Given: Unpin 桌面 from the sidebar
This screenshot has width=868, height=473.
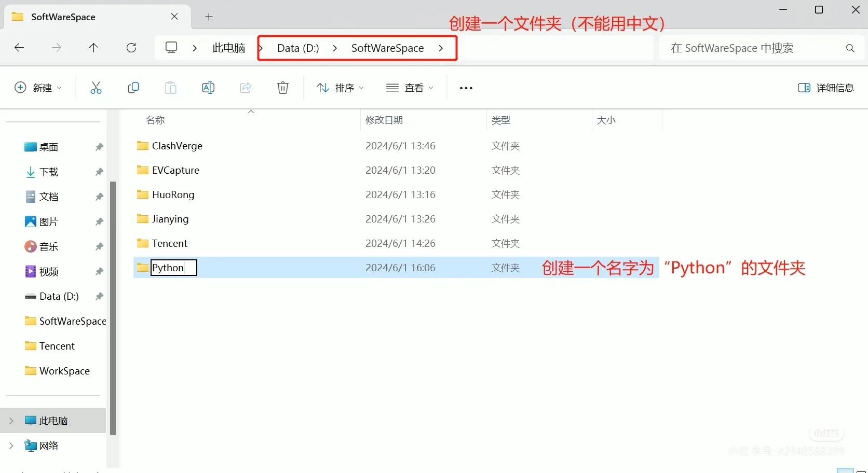Looking at the screenshot, I should [x=99, y=147].
